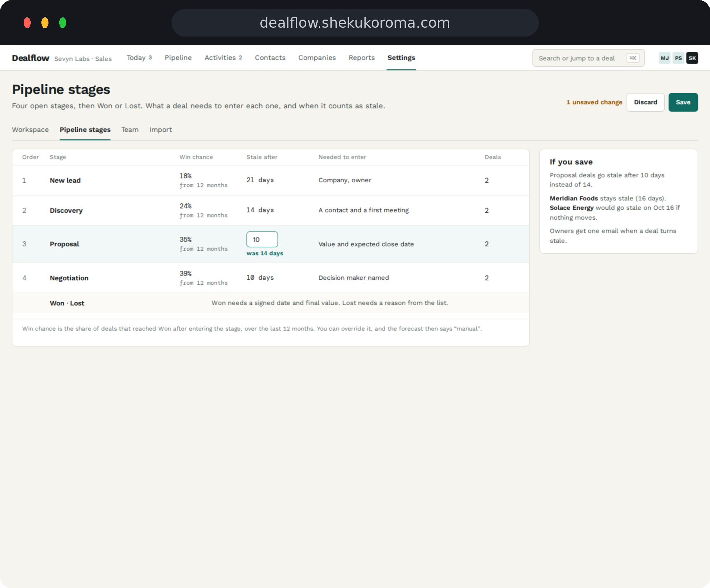Open Contacts in the top nav

point(270,58)
